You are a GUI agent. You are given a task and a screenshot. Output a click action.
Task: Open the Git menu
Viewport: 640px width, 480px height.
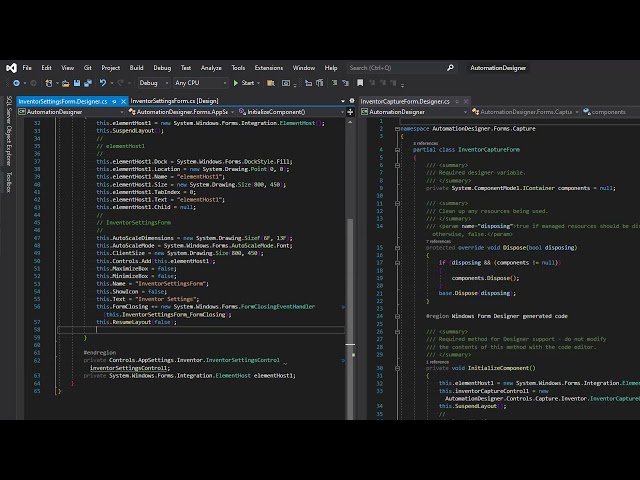coord(88,68)
